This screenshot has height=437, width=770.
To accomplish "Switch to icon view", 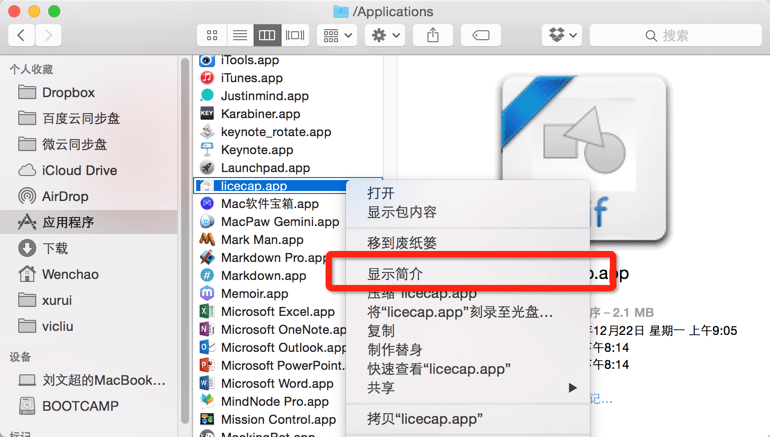I will (x=212, y=35).
